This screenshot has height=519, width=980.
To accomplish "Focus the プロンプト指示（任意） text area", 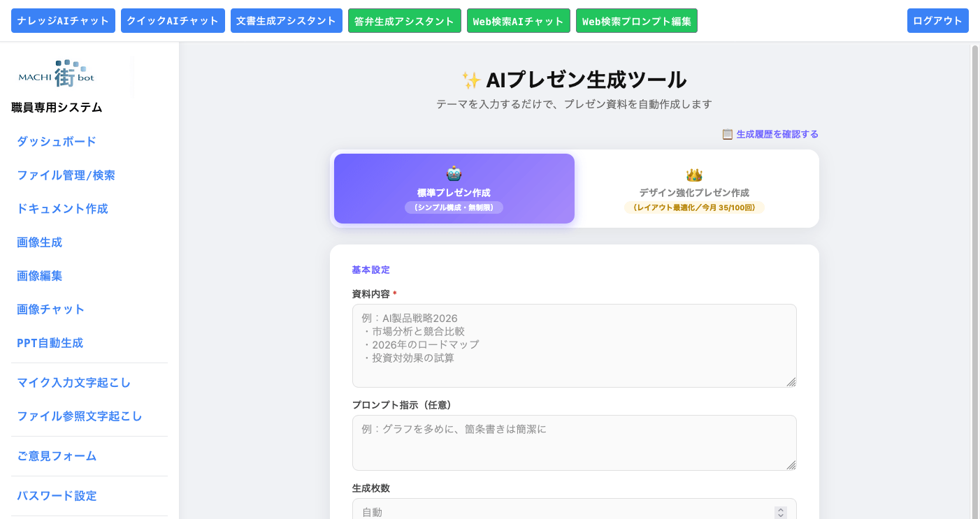I will click(x=575, y=443).
